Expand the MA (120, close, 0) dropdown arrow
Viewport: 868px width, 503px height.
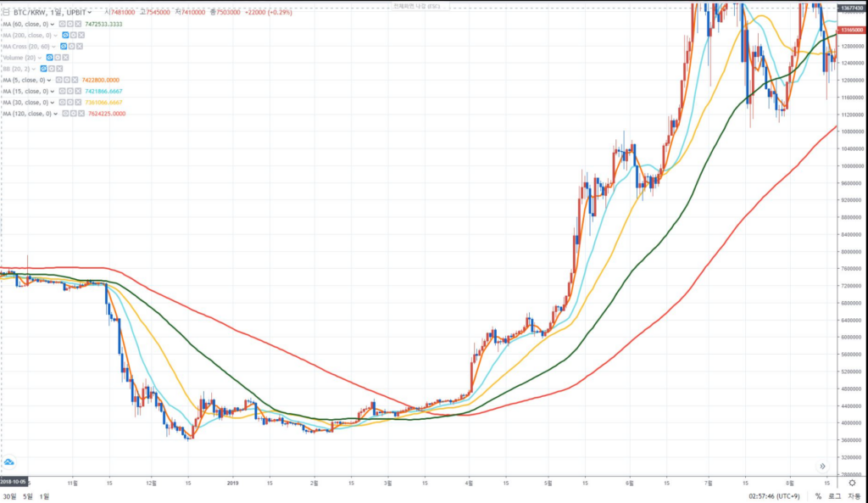(56, 113)
